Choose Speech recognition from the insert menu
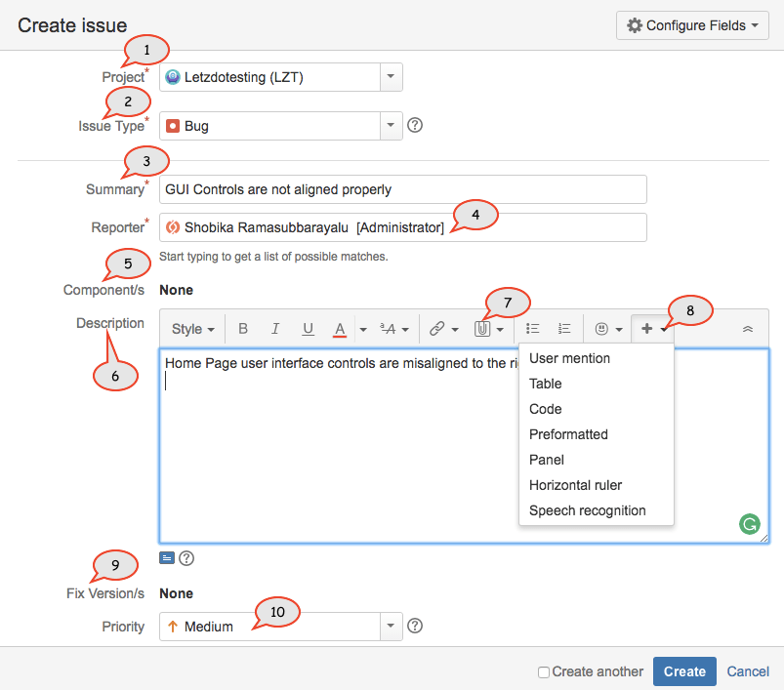This screenshot has height=690, width=784. (x=587, y=510)
